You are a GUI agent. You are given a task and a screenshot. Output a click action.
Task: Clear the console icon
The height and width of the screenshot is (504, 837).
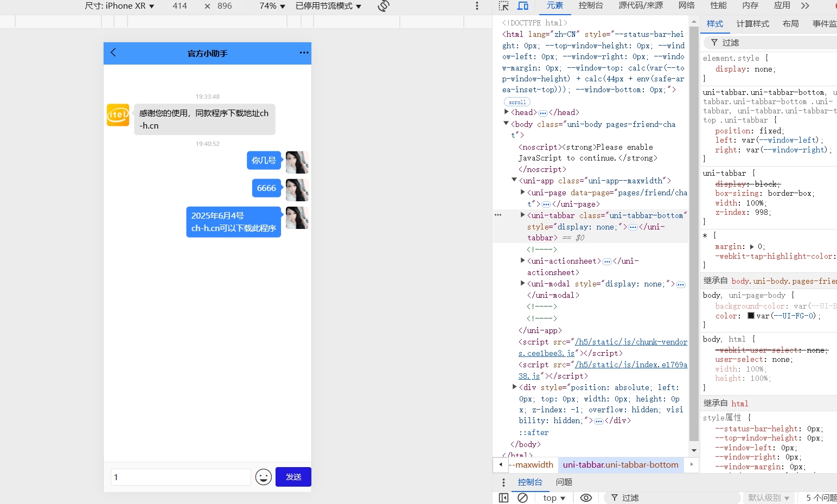point(522,497)
